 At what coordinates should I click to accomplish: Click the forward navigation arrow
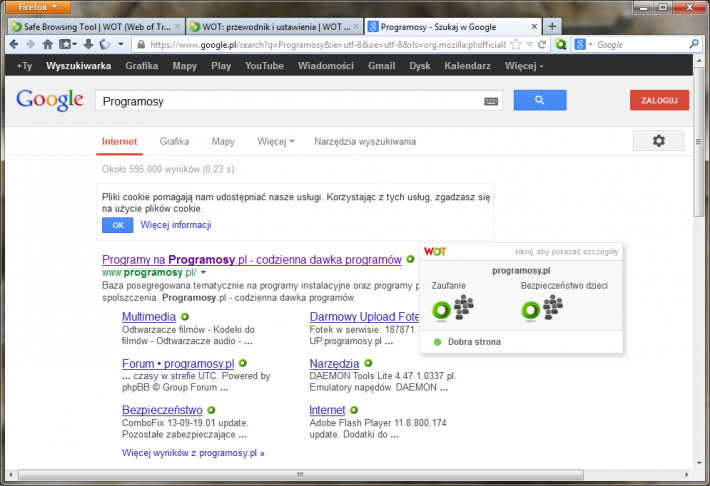click(x=30, y=44)
